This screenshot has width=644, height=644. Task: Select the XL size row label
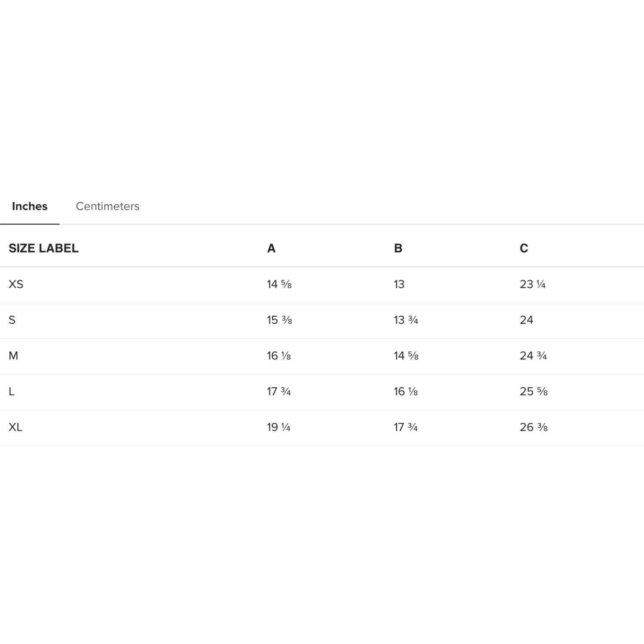(x=15, y=427)
